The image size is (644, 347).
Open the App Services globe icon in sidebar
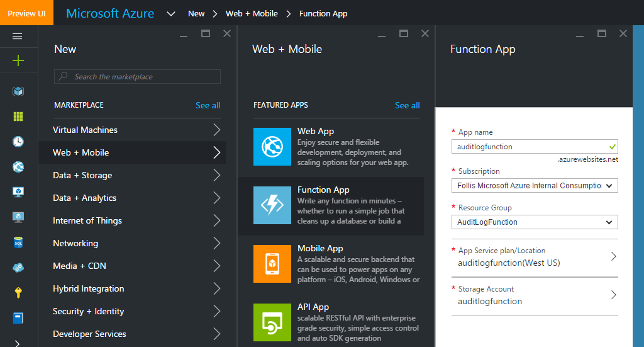pyautogui.click(x=18, y=167)
